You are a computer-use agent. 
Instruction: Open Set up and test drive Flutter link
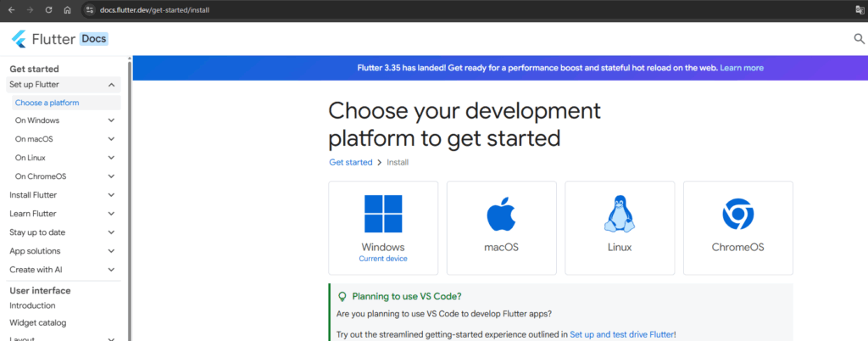(x=621, y=334)
